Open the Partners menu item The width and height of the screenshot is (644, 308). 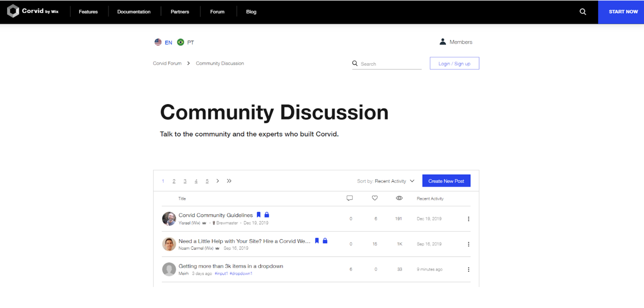click(180, 12)
